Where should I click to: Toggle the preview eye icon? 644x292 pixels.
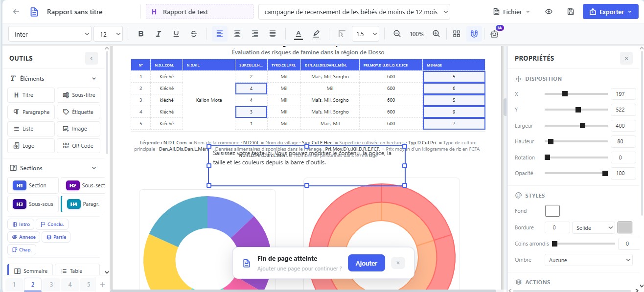point(549,12)
